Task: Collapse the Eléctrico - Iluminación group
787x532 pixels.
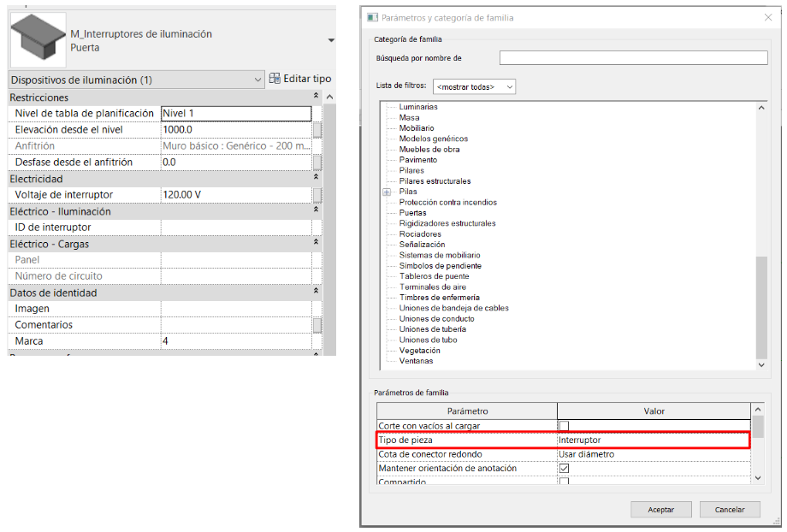Action: tap(316, 210)
